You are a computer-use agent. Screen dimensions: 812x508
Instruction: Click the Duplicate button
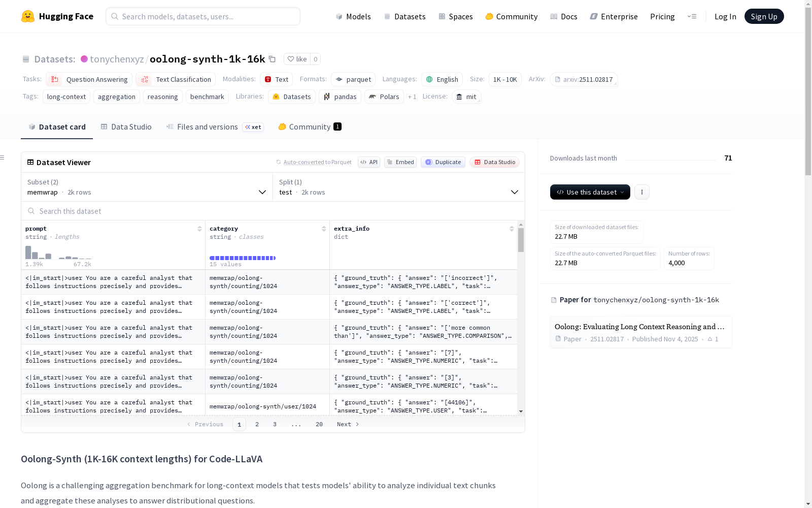click(443, 162)
